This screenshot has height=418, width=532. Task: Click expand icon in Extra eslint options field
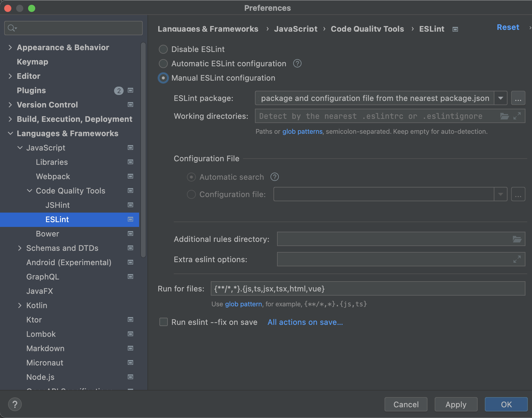tap(517, 259)
